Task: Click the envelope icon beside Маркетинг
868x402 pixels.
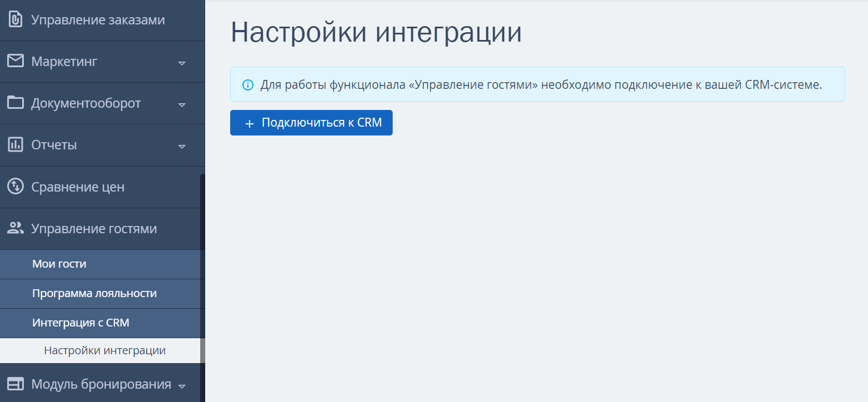Action: pos(16,61)
